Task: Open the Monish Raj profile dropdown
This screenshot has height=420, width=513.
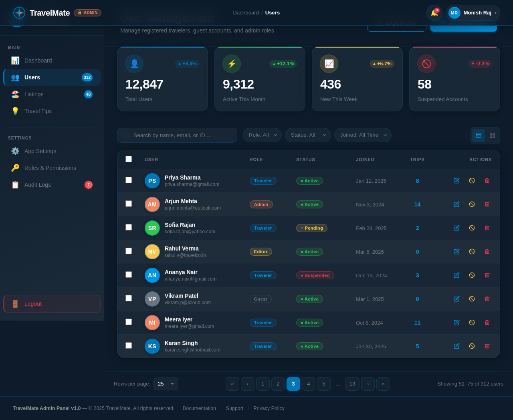Action: [473, 13]
